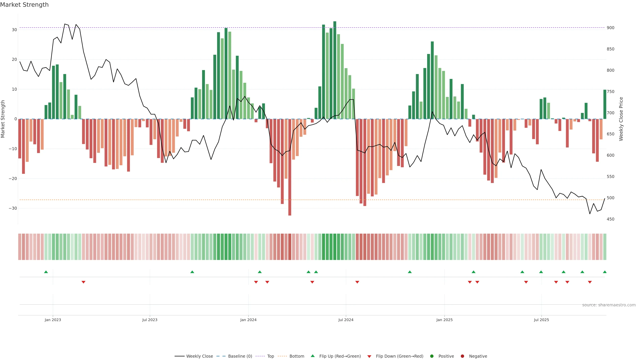Click the 900 tick on the right price axis
This screenshot has height=362, width=644.
(610, 28)
